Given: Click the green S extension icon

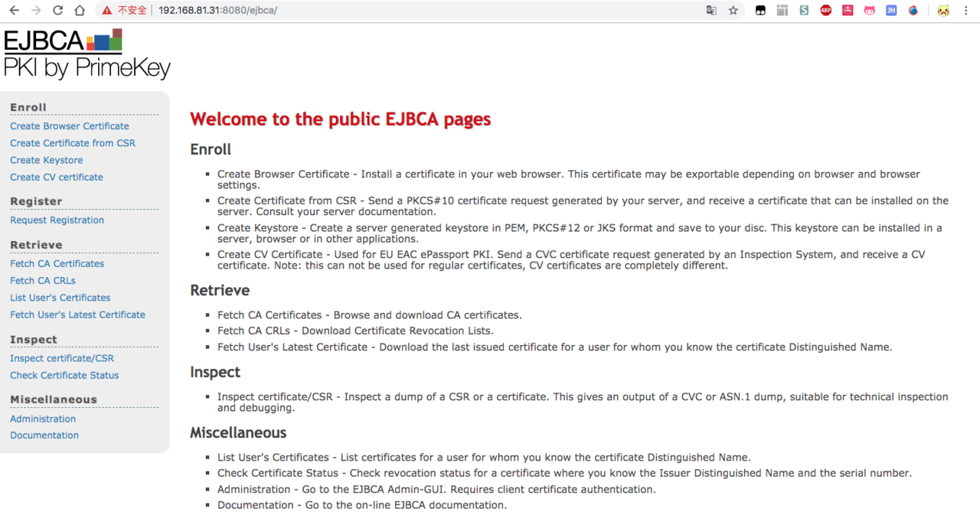Looking at the screenshot, I should point(804,11).
